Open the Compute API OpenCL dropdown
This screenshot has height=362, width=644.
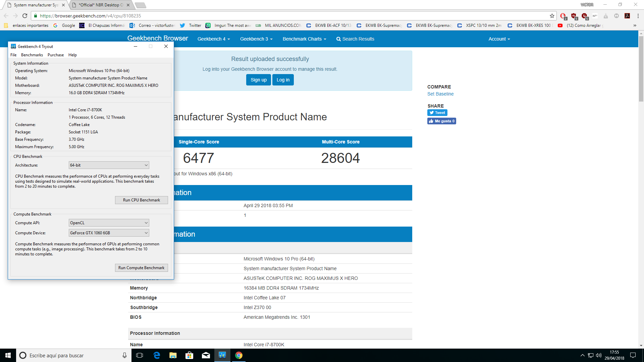point(109,223)
